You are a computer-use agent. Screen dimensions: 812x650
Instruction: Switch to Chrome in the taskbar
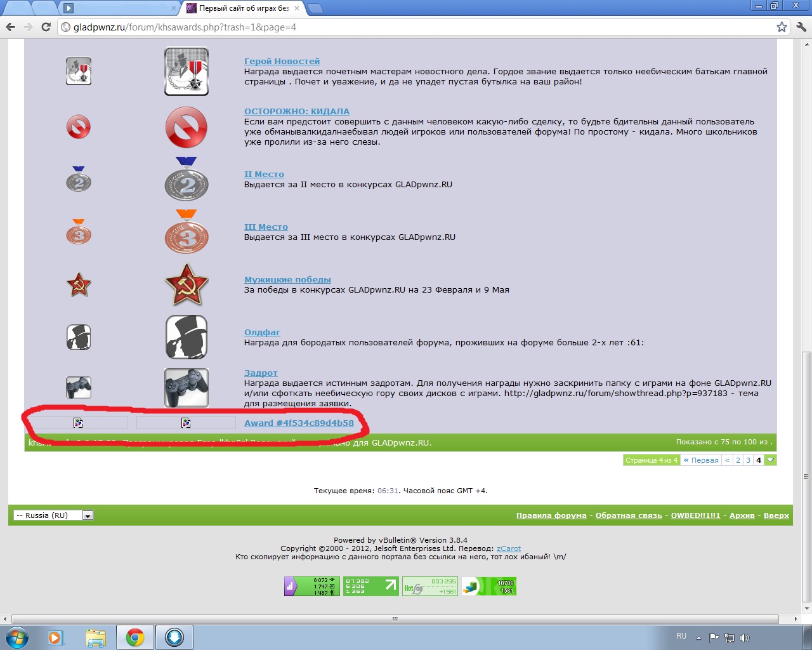pos(134,637)
